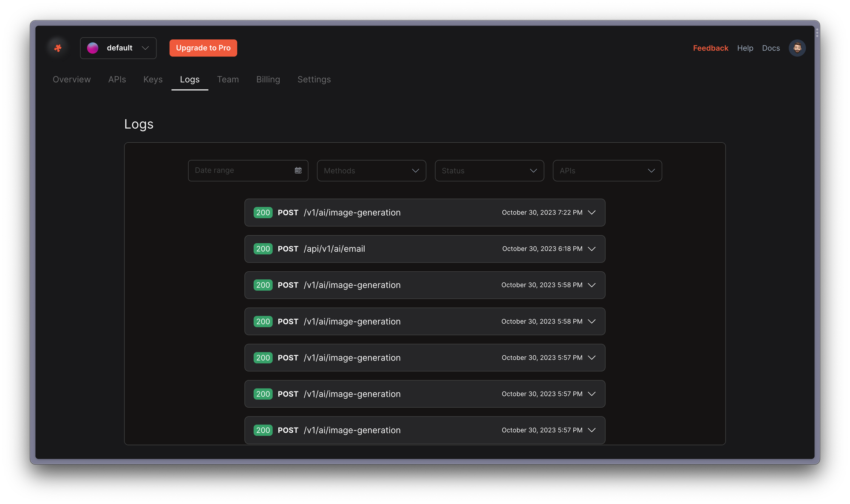Click the window scrollbar handle at the top right
This screenshot has width=850, height=504.
pyautogui.click(x=817, y=32)
